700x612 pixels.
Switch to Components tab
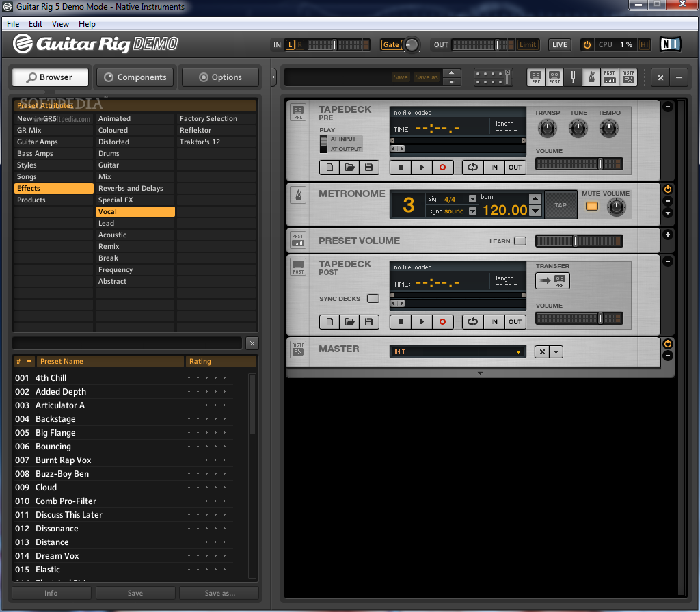point(135,77)
